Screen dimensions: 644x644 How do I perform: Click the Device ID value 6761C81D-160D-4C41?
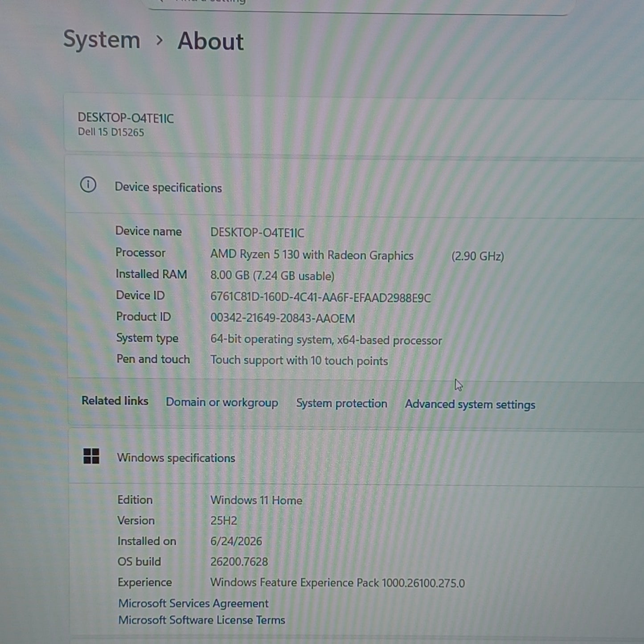(x=320, y=298)
